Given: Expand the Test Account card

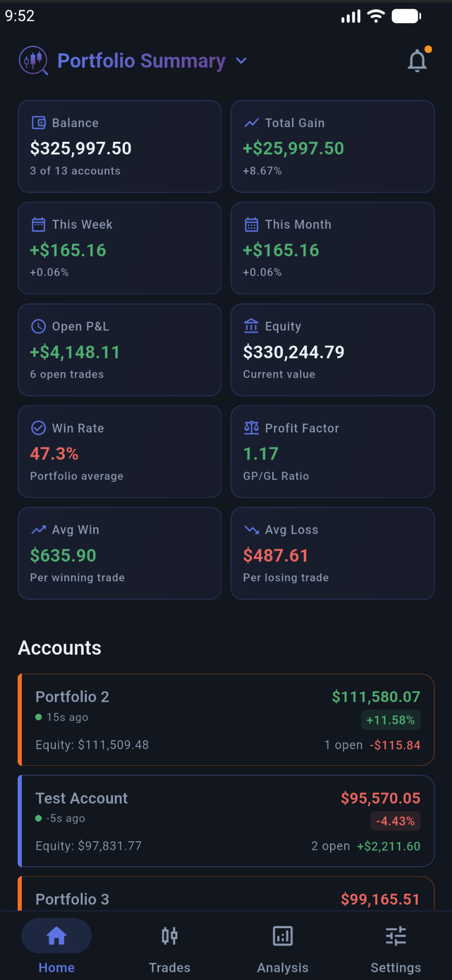Looking at the screenshot, I should point(226,820).
